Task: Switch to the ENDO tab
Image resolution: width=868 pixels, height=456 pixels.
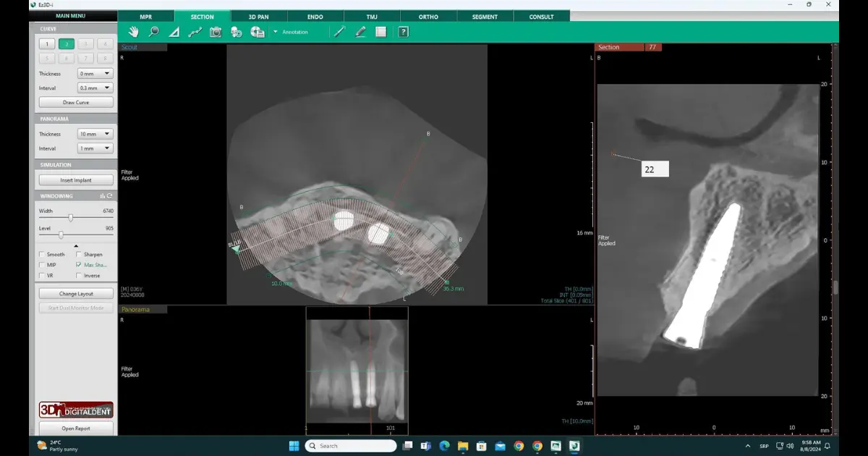Action: pos(315,17)
